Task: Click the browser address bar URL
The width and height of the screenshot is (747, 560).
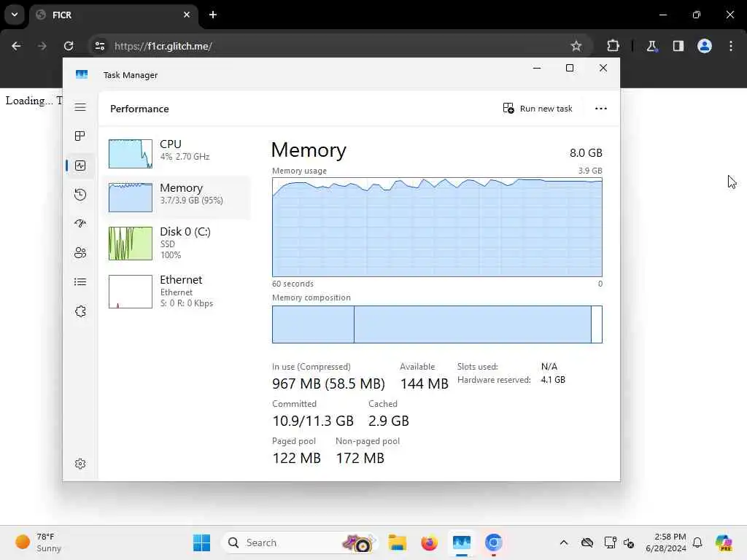Action: click(x=163, y=46)
